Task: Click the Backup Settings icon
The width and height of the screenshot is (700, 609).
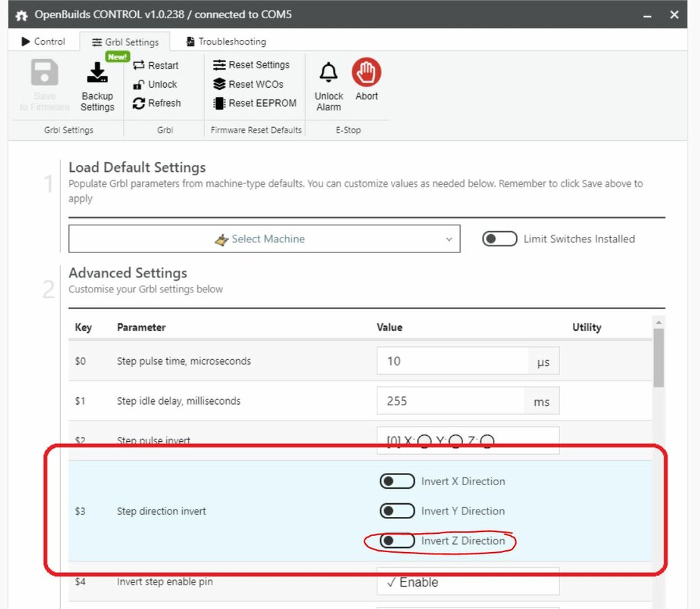Action: point(97,73)
